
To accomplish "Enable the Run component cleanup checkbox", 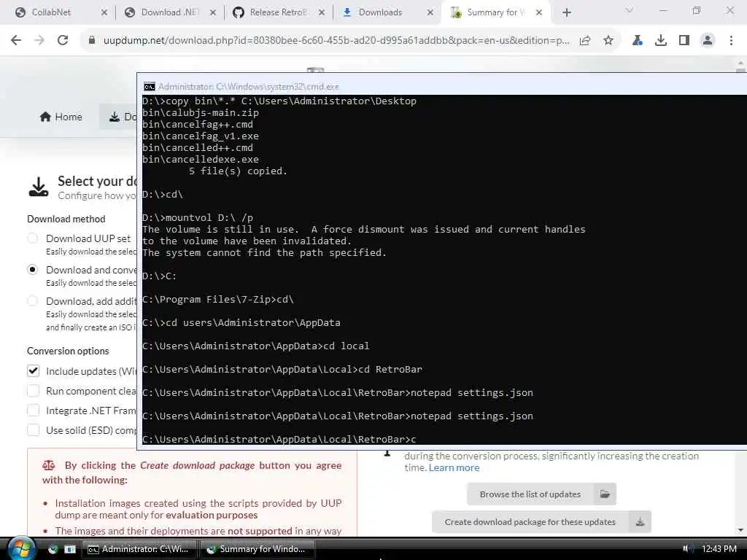I will click(x=33, y=391).
